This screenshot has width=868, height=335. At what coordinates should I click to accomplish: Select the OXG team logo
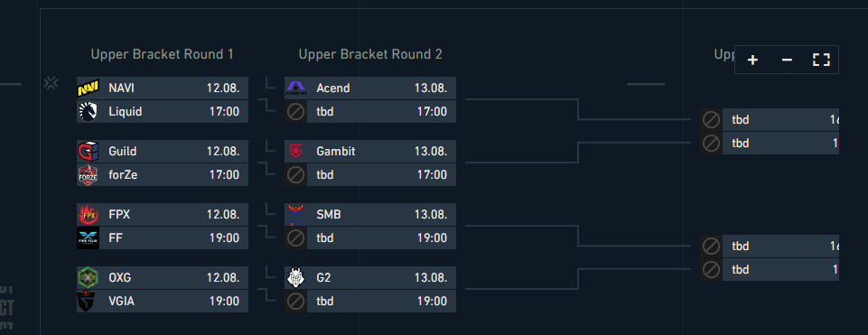[88, 277]
